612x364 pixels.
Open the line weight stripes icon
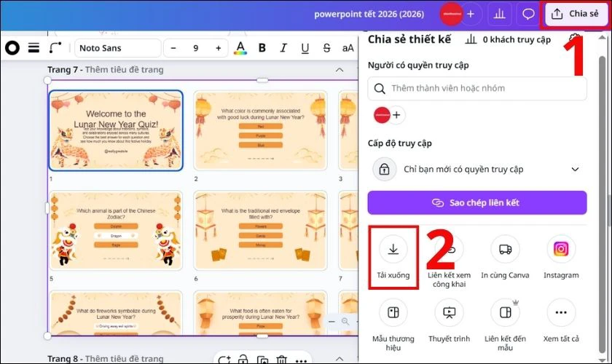click(34, 48)
